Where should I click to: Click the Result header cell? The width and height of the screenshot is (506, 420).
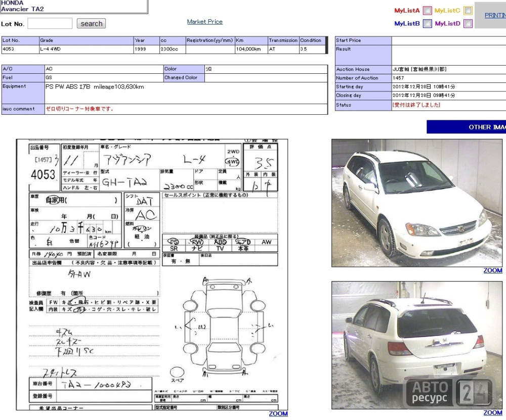(363, 55)
